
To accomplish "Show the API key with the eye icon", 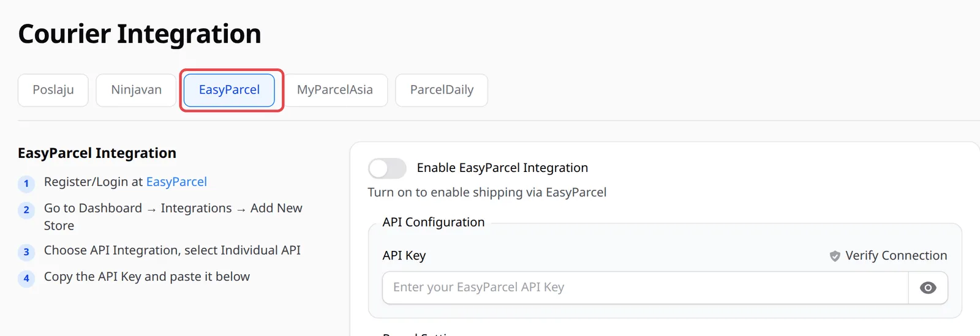I will click(928, 288).
